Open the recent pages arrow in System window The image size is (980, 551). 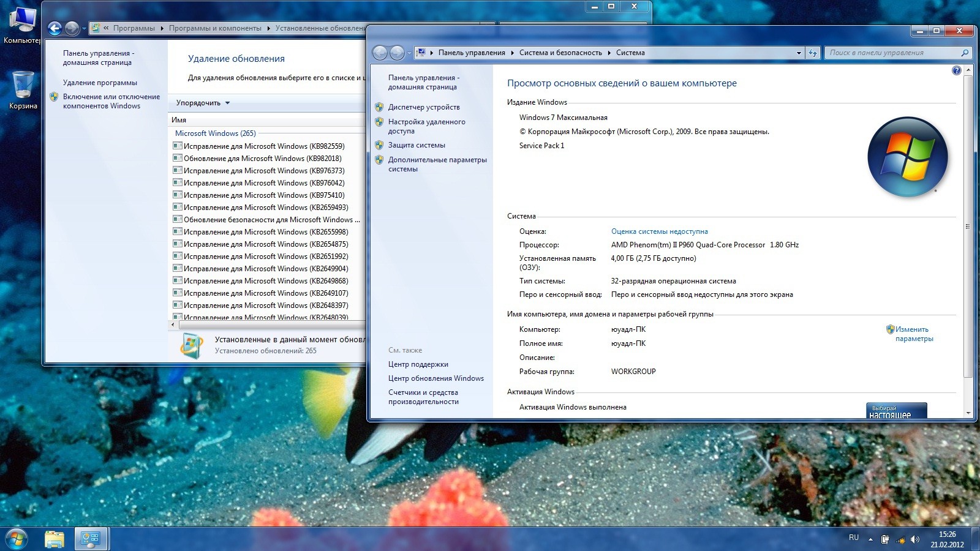coord(409,53)
